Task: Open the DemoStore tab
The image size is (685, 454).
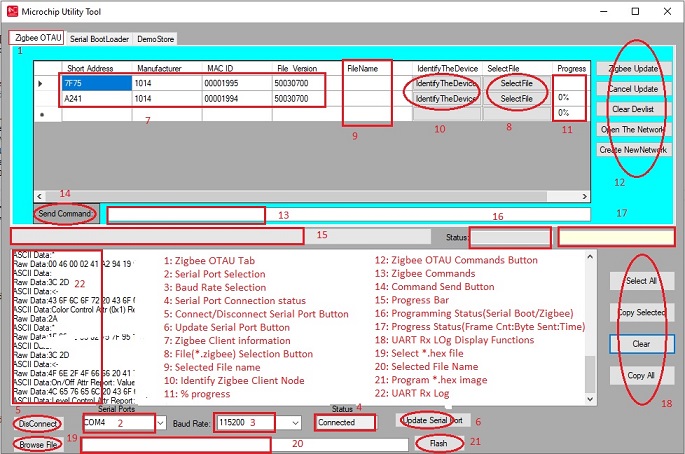Action: (156, 38)
